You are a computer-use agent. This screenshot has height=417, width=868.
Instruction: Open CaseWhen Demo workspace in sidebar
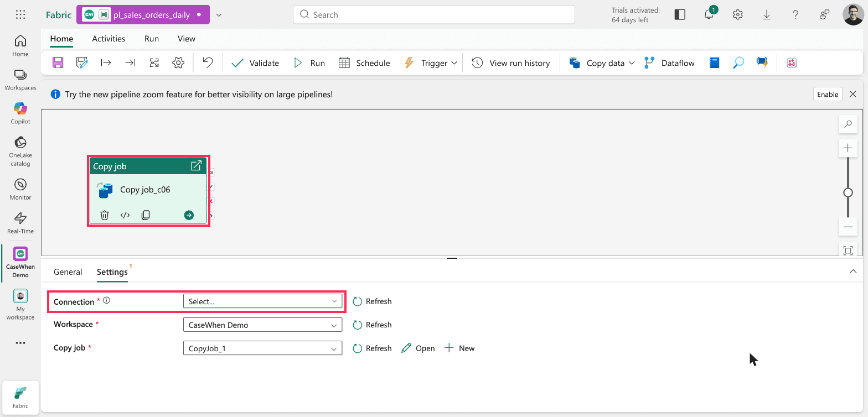coord(20,262)
